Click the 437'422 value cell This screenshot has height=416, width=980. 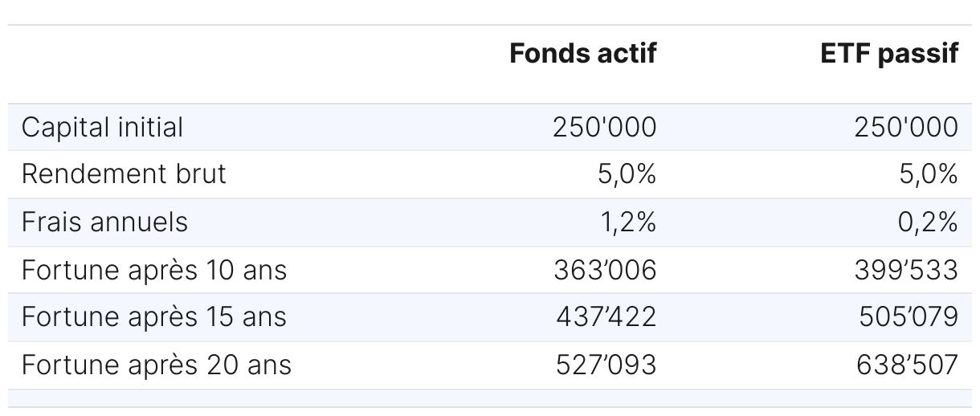pos(606,317)
